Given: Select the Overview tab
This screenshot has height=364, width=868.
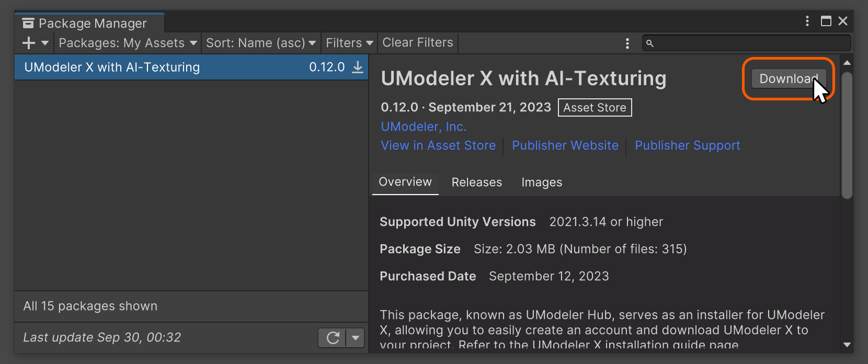Looking at the screenshot, I should tap(405, 182).
